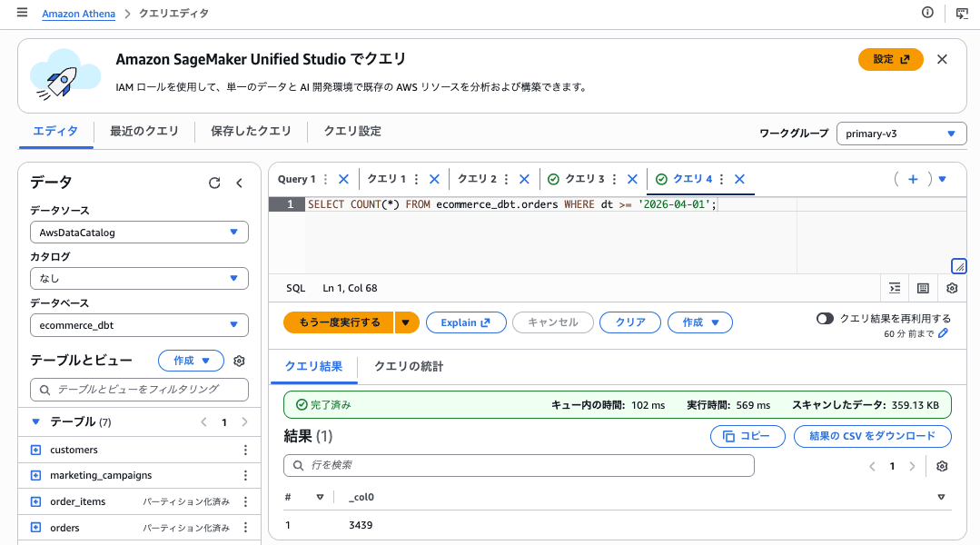980x545 pixels.
Task: Open the workgroup primary-v3 dropdown
Action: [x=901, y=134]
